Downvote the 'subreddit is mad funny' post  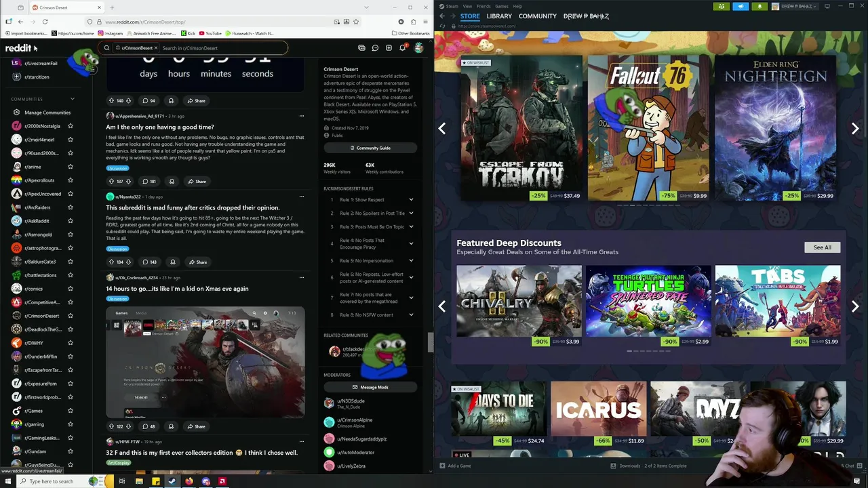coord(129,262)
